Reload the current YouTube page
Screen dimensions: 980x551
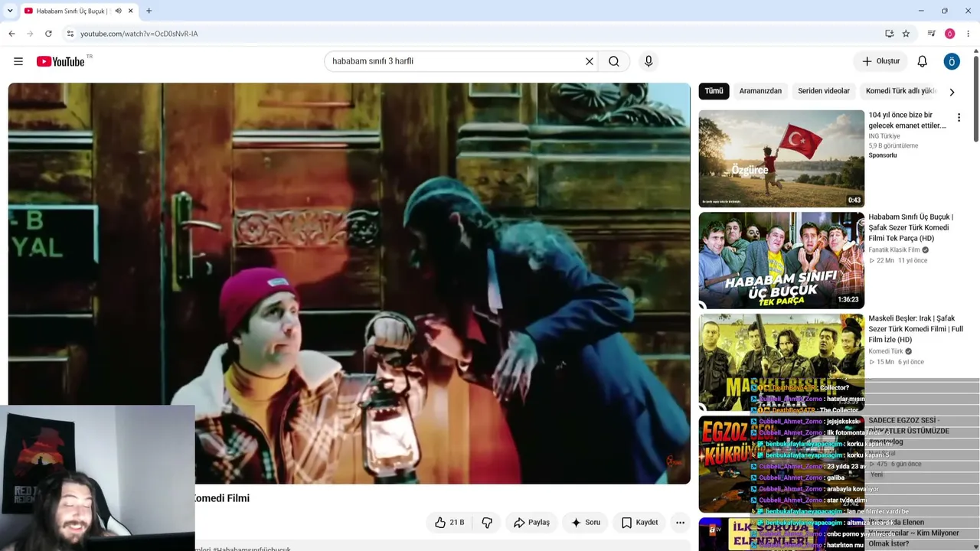click(x=48, y=34)
